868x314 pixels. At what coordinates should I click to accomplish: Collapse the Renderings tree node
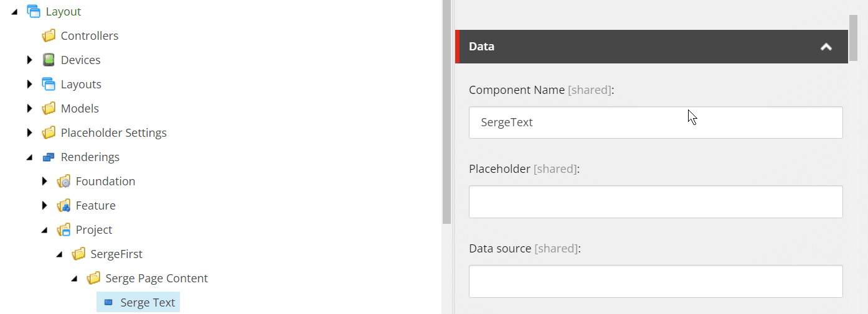click(29, 157)
